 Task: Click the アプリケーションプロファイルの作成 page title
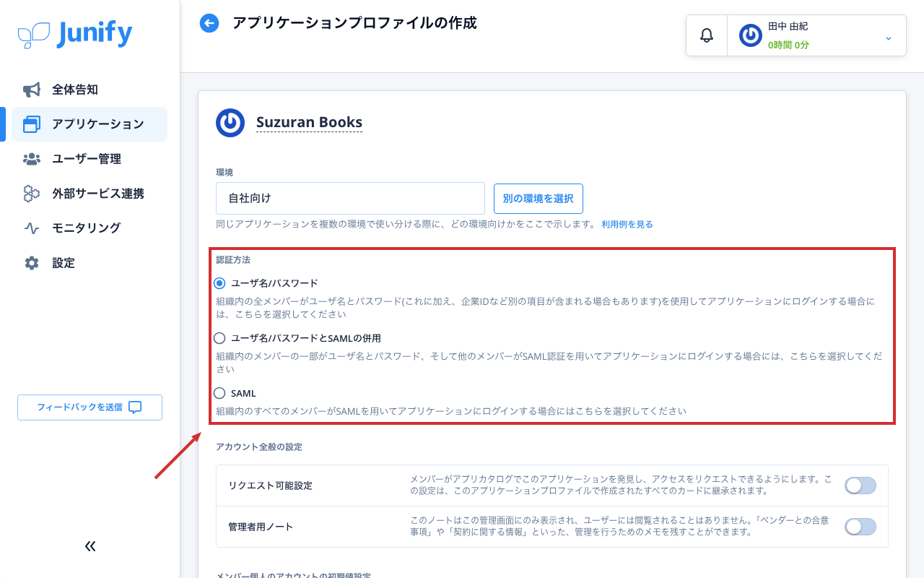pos(354,23)
